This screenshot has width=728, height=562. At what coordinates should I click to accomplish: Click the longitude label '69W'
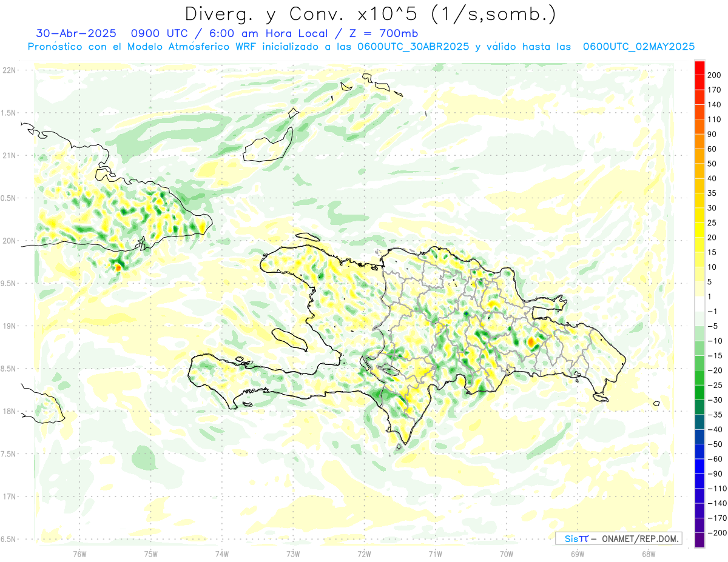[578, 554]
